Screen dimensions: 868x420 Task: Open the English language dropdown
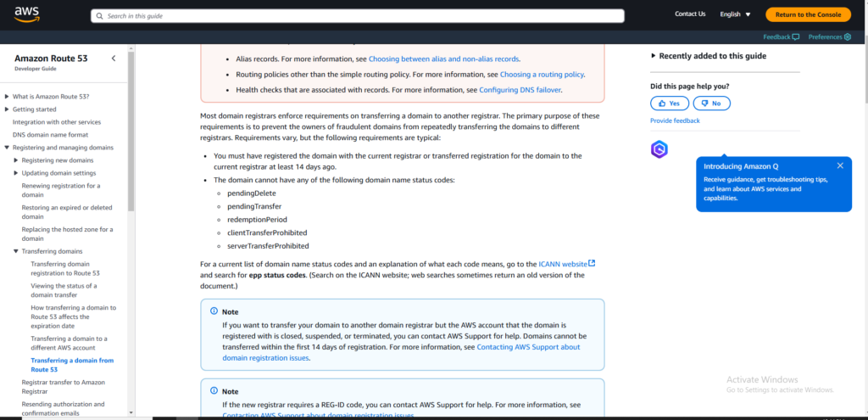point(735,14)
